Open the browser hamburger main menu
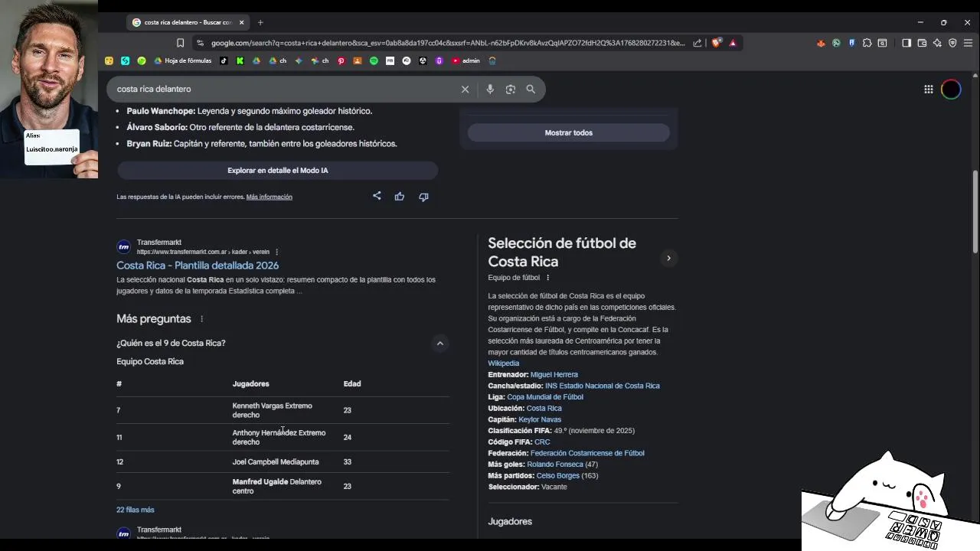980x551 pixels. (x=967, y=43)
